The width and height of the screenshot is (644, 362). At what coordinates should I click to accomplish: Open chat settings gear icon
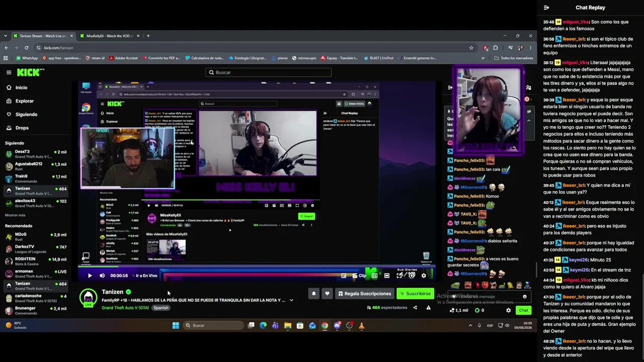508,310
